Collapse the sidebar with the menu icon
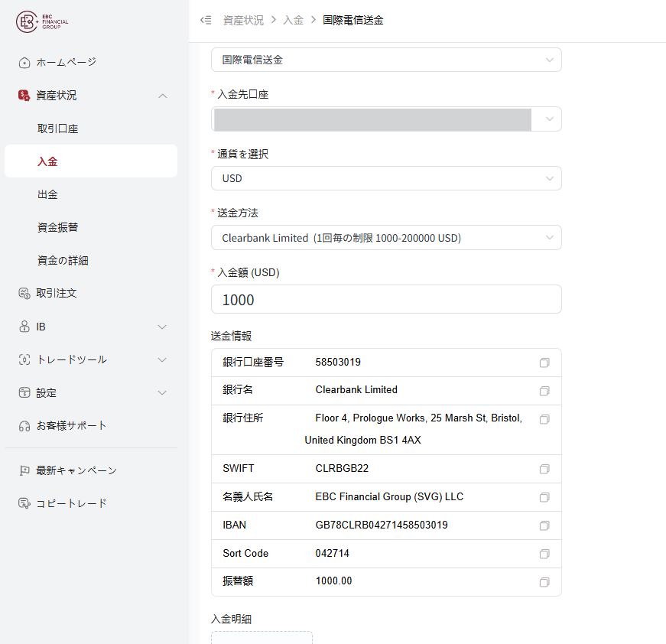Viewport: 666px width, 644px height. coord(206,20)
